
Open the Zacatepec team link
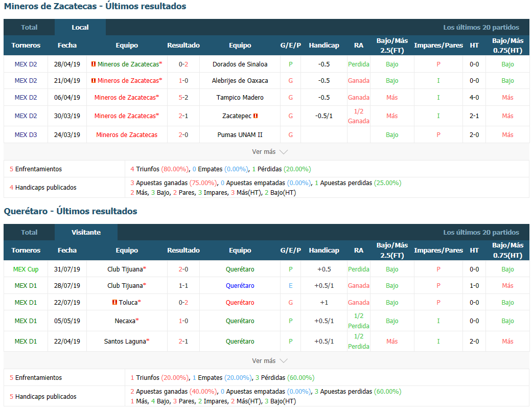coord(237,116)
